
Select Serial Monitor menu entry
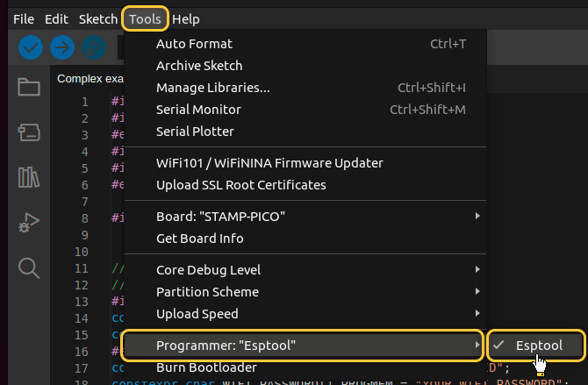(198, 110)
